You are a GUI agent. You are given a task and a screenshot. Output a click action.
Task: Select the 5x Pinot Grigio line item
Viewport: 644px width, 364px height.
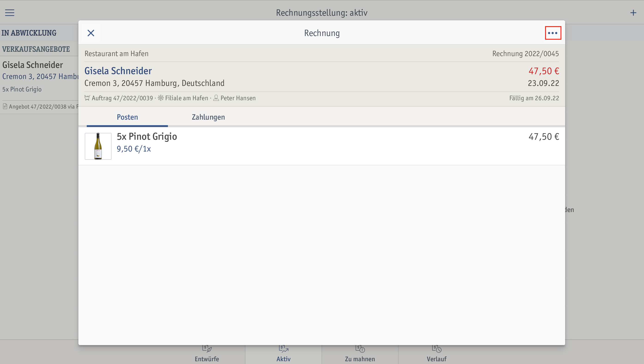point(322,146)
